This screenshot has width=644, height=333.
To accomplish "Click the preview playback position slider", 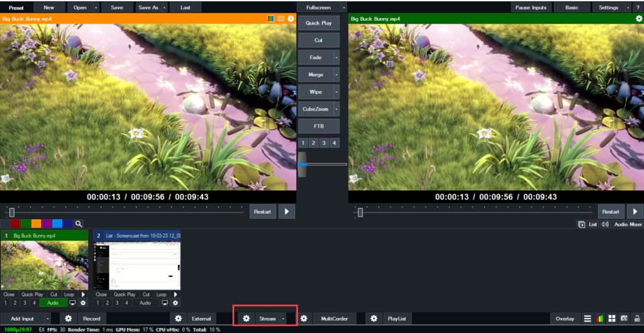I will (x=12, y=212).
